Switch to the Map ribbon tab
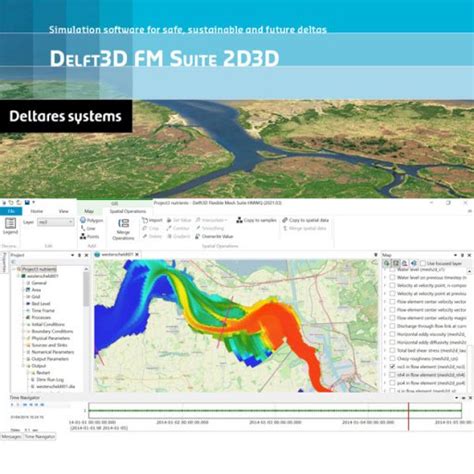474x474 pixels. (x=89, y=211)
